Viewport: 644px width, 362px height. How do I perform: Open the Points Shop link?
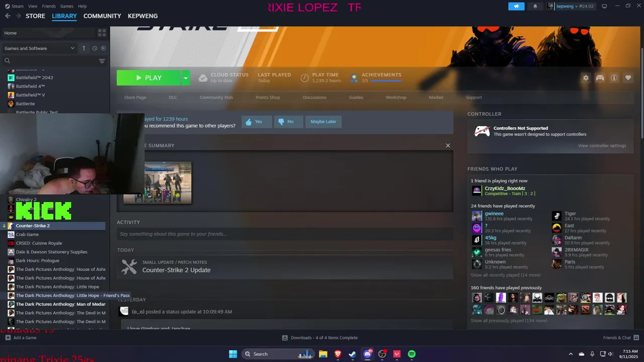pos(268,98)
